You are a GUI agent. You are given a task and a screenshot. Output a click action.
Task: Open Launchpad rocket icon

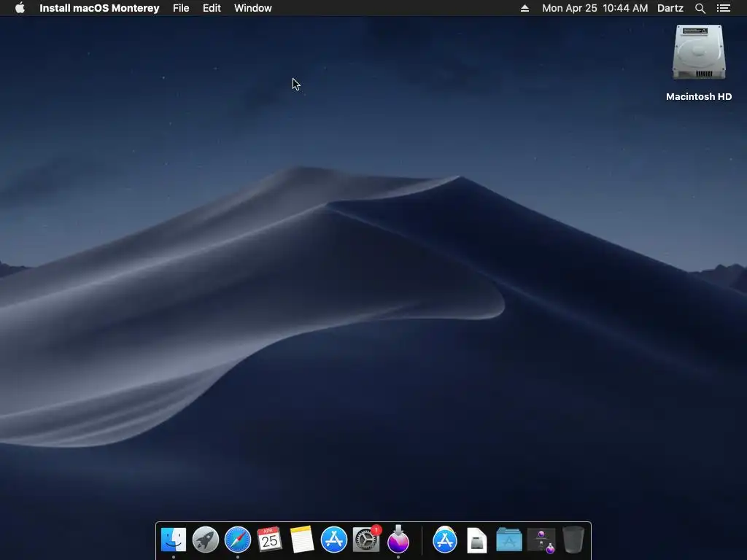tap(205, 540)
